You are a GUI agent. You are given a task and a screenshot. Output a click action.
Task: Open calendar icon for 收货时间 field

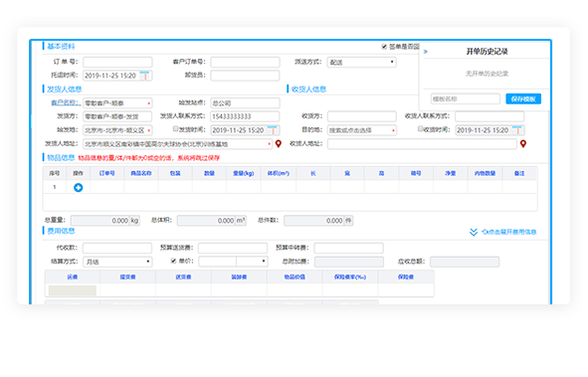click(517, 130)
